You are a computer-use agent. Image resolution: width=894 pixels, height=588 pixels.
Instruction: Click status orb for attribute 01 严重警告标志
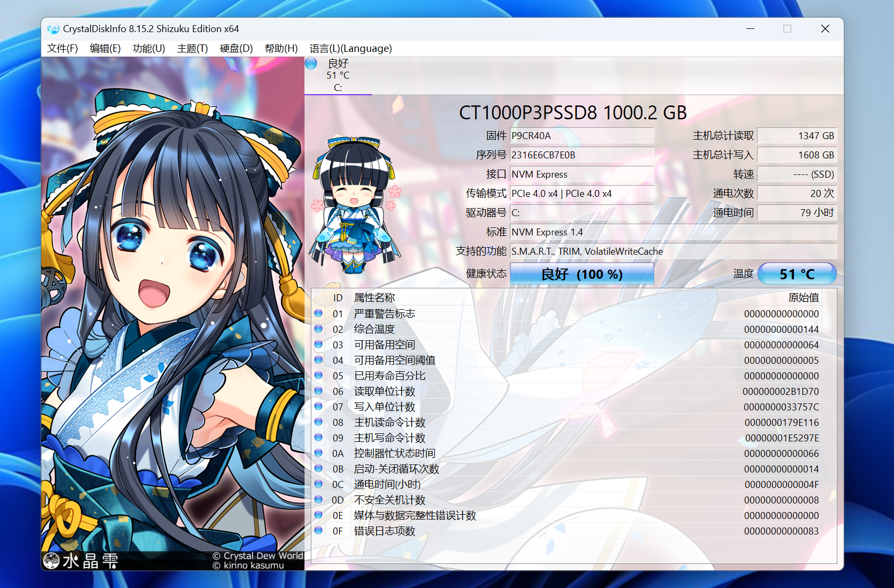[x=318, y=313]
